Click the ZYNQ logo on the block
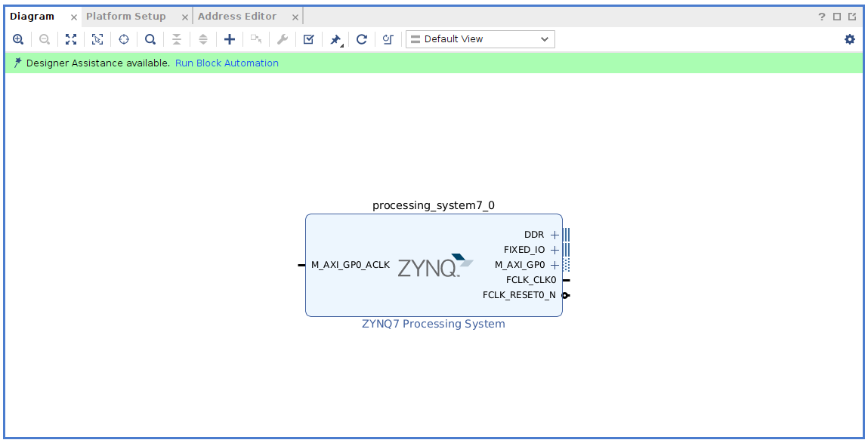 coord(435,266)
